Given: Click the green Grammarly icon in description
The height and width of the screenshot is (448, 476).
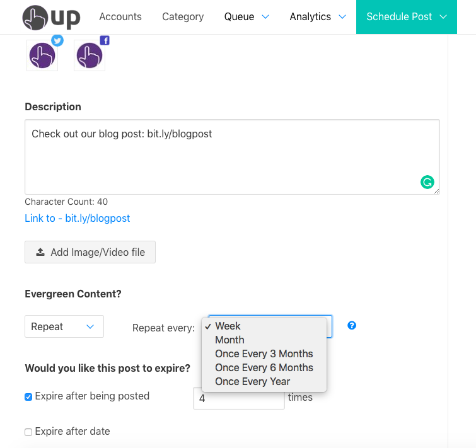Looking at the screenshot, I should point(427,183).
